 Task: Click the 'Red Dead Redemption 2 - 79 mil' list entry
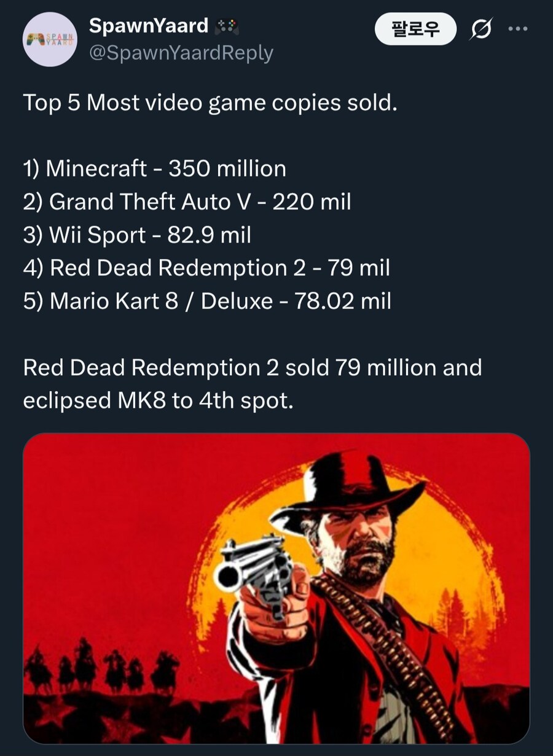[x=206, y=268]
